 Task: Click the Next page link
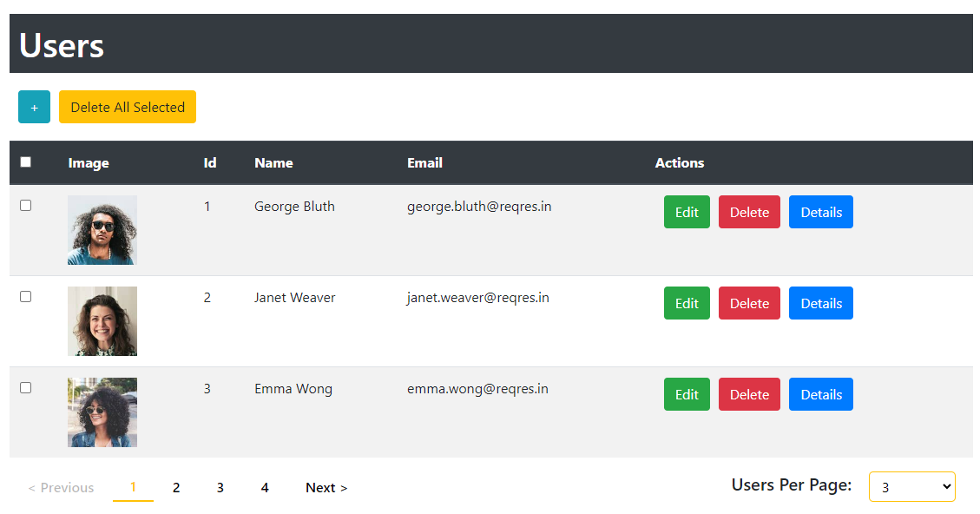(326, 488)
